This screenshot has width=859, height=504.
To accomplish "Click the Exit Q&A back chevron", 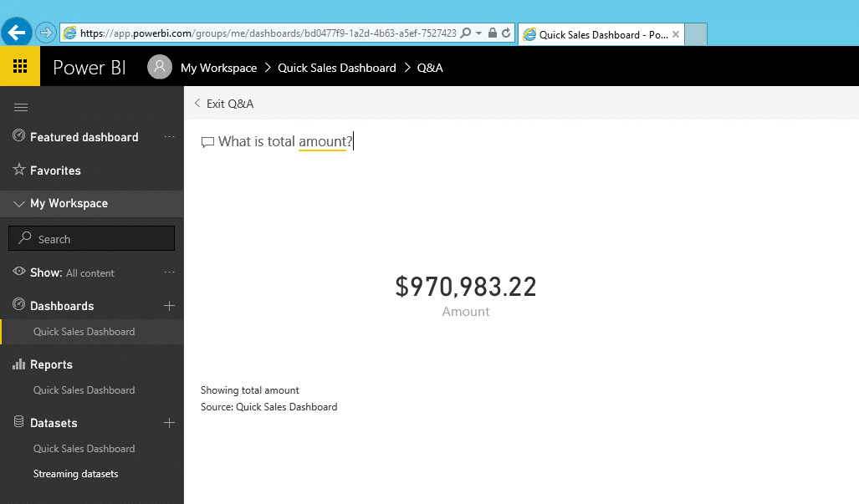I will pos(197,103).
